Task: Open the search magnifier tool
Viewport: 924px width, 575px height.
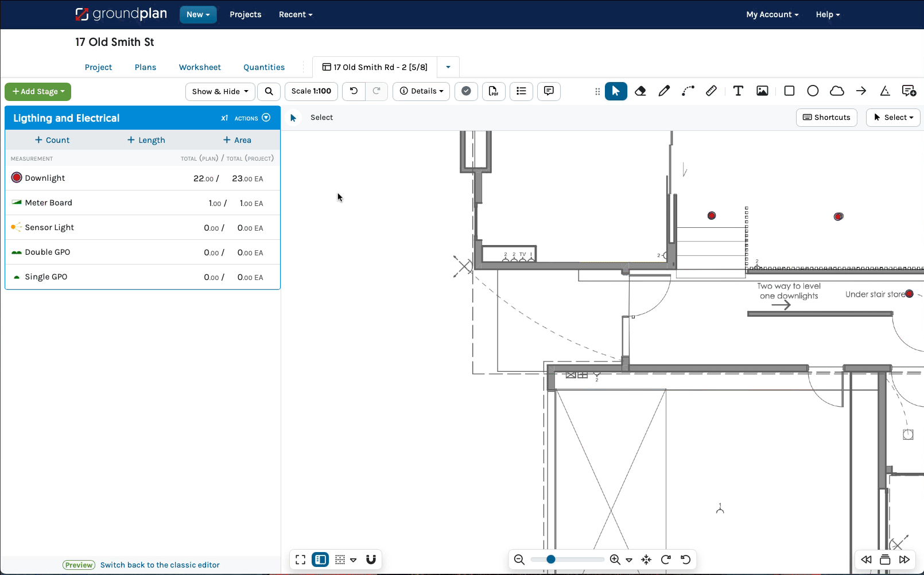Action: point(269,91)
